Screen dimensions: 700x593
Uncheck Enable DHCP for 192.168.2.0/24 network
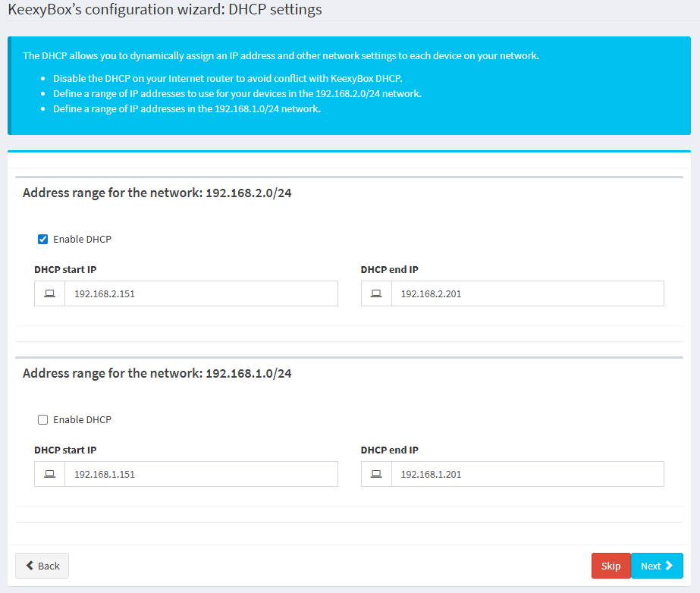coord(43,240)
